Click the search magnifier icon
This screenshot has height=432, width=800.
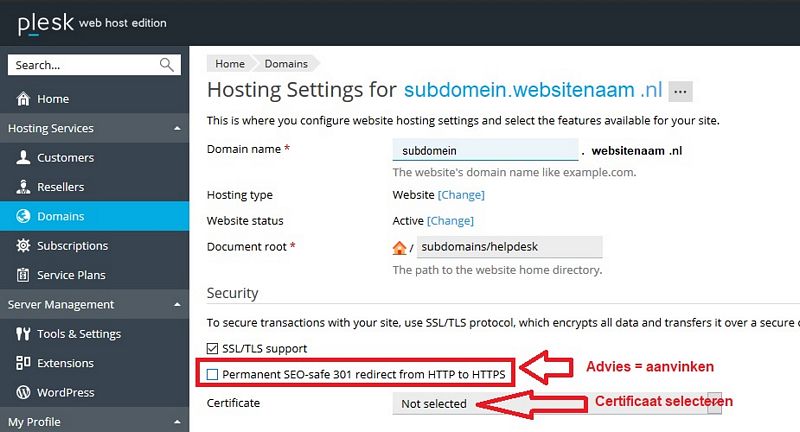point(166,65)
